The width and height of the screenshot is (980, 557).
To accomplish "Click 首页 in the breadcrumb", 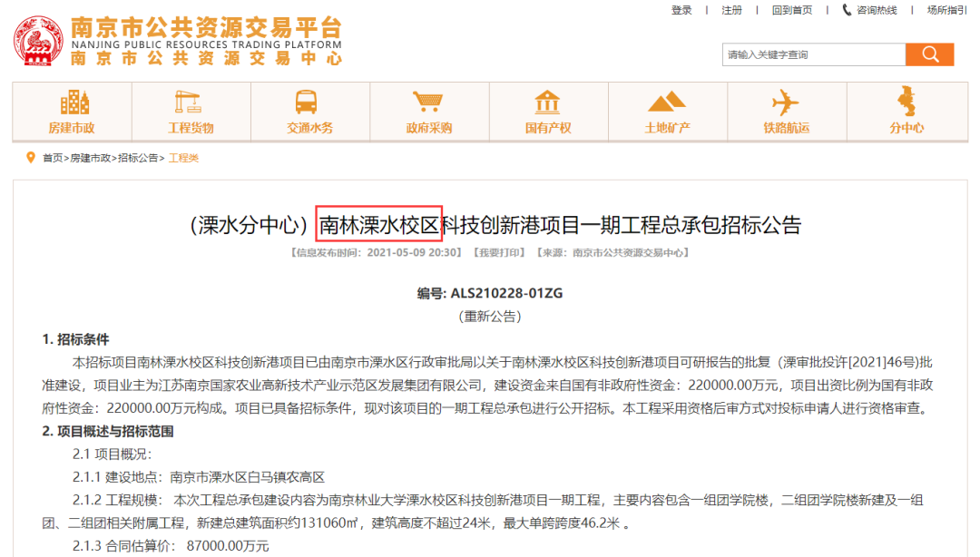I will (x=53, y=158).
